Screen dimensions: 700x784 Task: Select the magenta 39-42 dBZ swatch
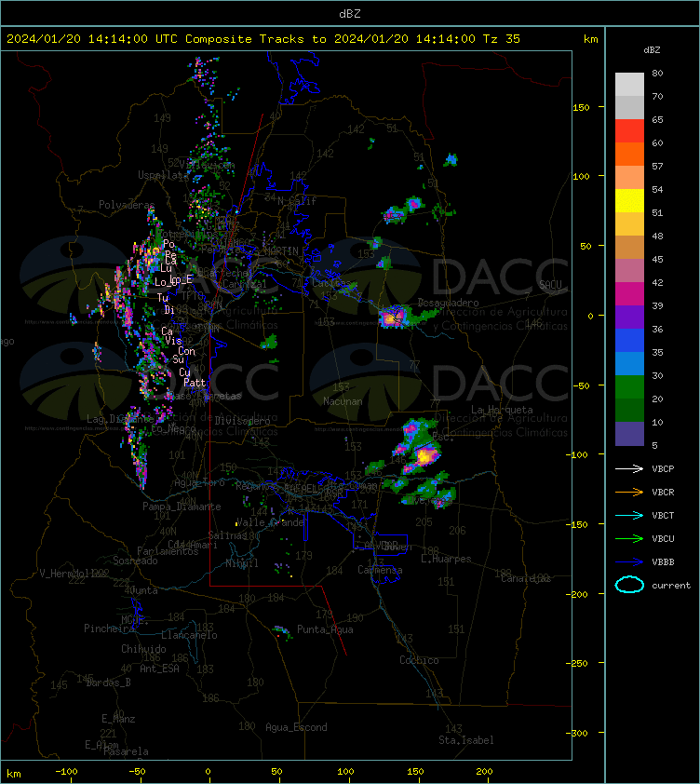(629, 293)
